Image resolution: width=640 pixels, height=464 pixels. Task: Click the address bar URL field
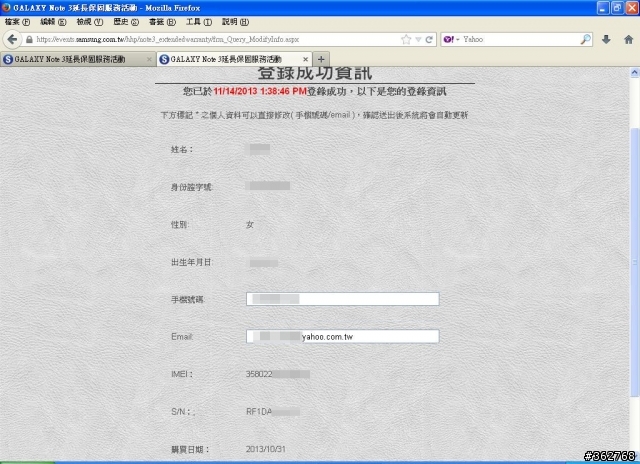point(216,40)
